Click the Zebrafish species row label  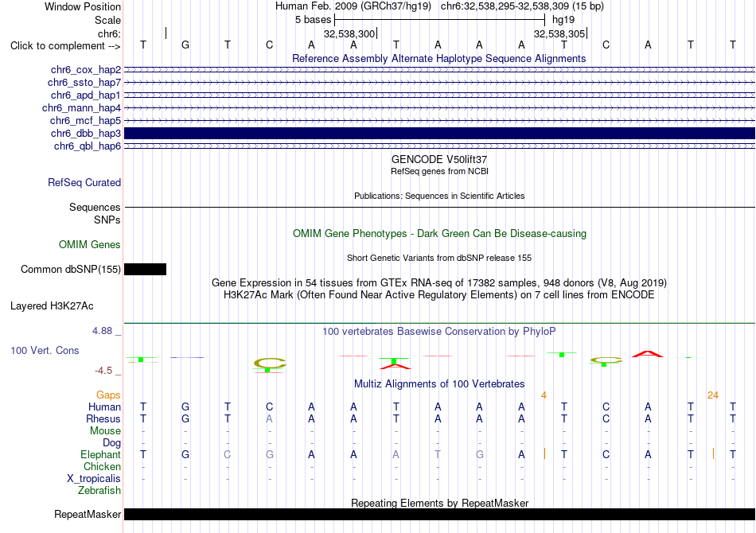pos(99,491)
